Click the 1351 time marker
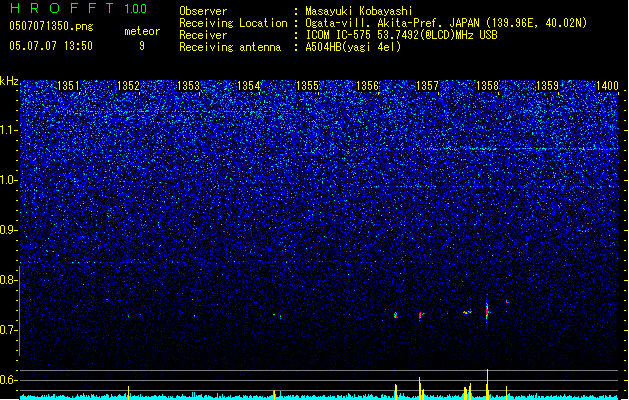Image resolution: width=629 pixels, height=400 pixels. tap(69, 86)
